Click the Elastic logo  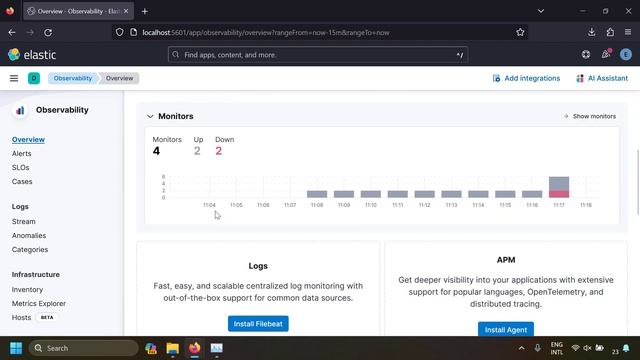(x=32, y=55)
